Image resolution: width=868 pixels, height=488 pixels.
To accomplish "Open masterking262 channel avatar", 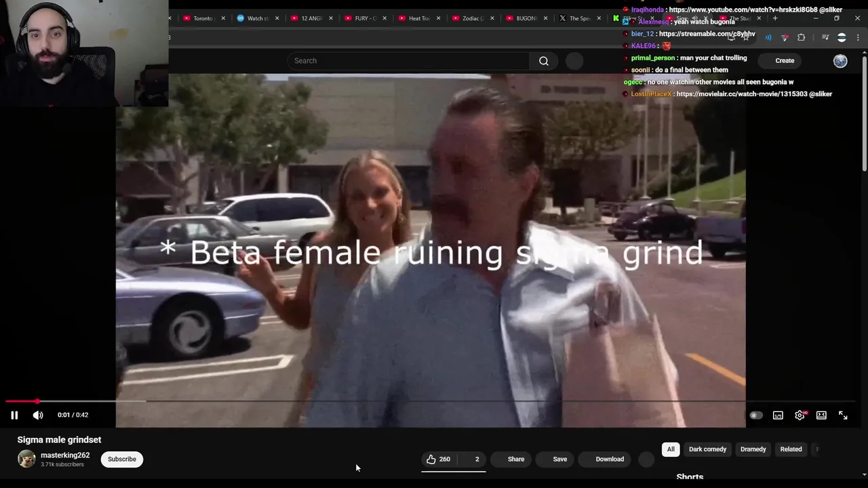I will coord(26,459).
